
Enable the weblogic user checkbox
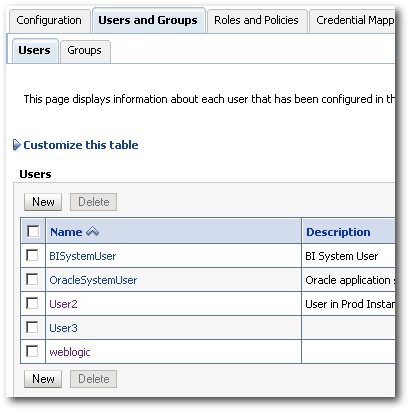[32, 351]
